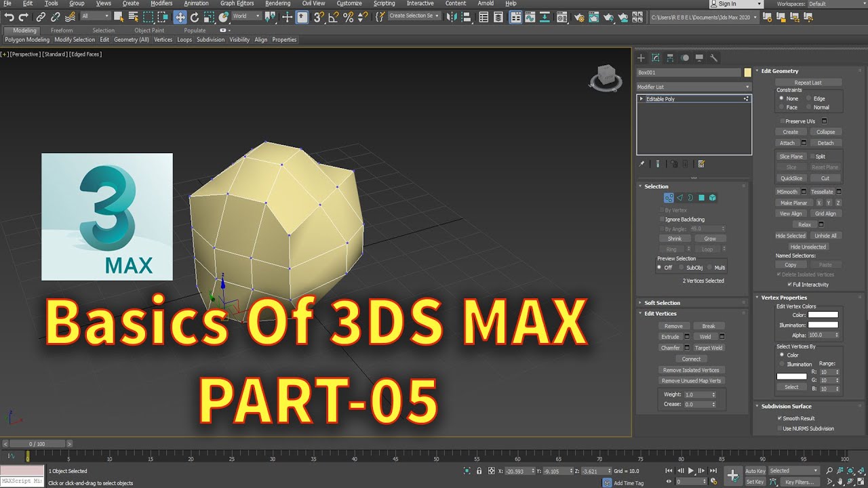Open the Render Setup teapot icon
This screenshot has height=488, width=868.
point(578,17)
